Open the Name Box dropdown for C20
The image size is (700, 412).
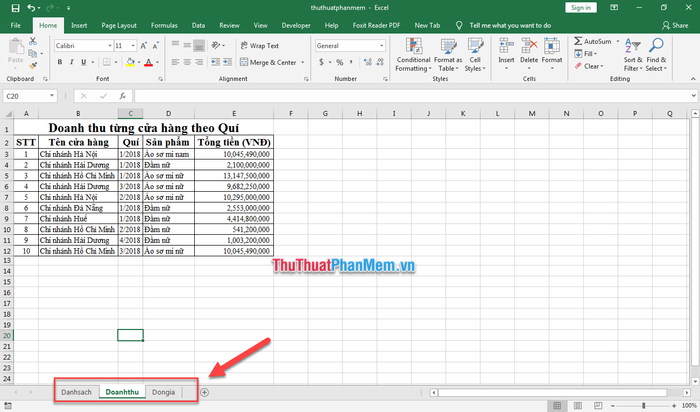tap(52, 96)
